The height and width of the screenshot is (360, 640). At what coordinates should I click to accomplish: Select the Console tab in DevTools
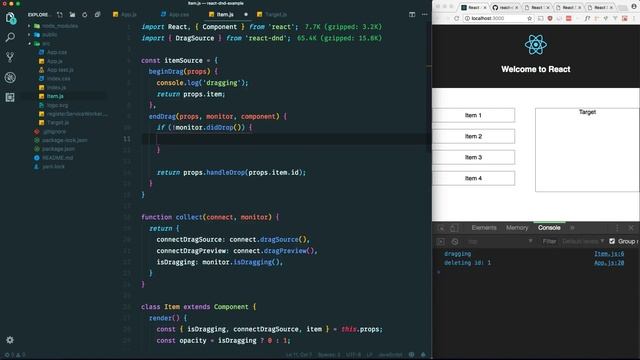tap(549, 228)
